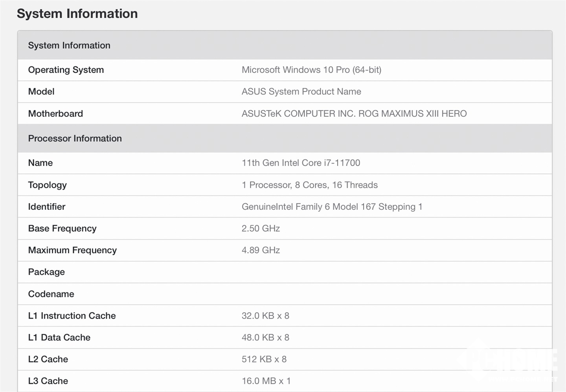Select the "Model" row label

[41, 92]
